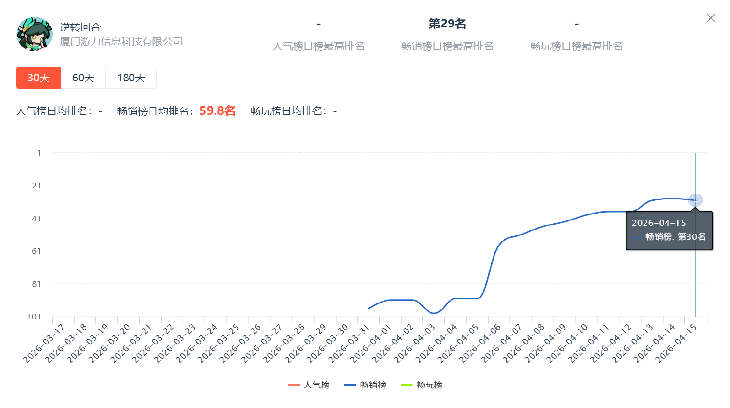730x408 pixels.
Task: Switch to the 60天 time range
Action: click(84, 78)
